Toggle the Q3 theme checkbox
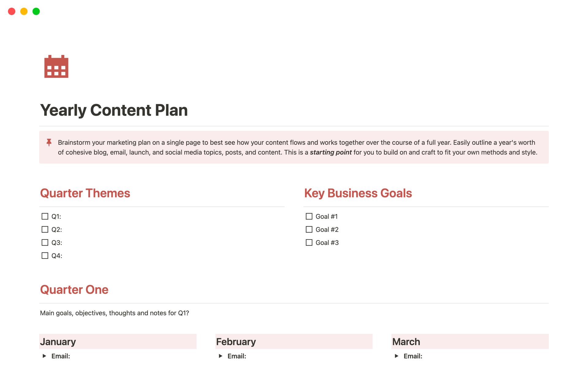This screenshot has height=368, width=588. point(45,243)
